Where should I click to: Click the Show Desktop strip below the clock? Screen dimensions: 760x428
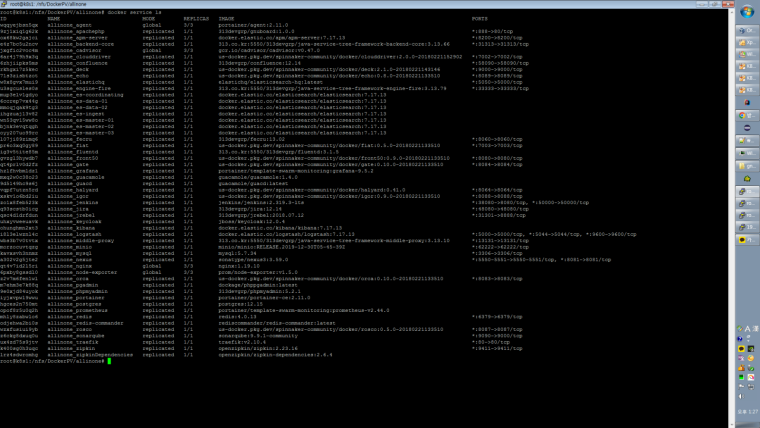(x=747, y=422)
